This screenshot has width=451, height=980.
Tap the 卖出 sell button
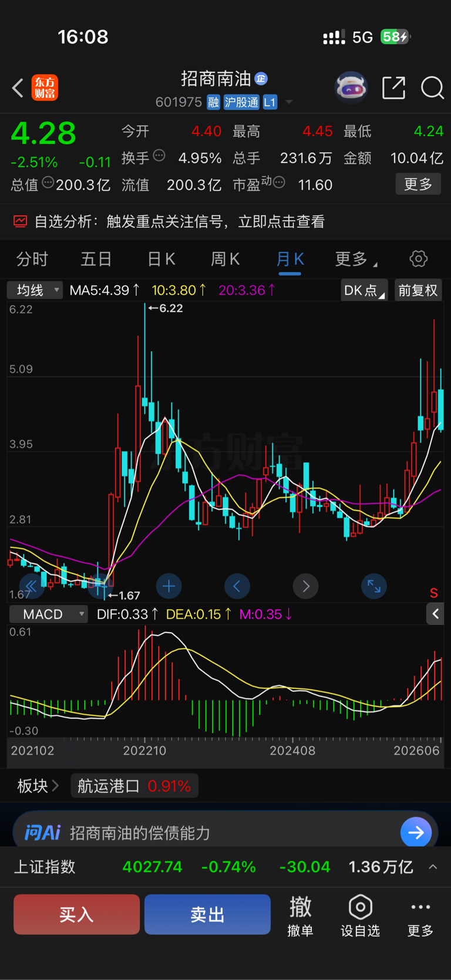pos(207,914)
